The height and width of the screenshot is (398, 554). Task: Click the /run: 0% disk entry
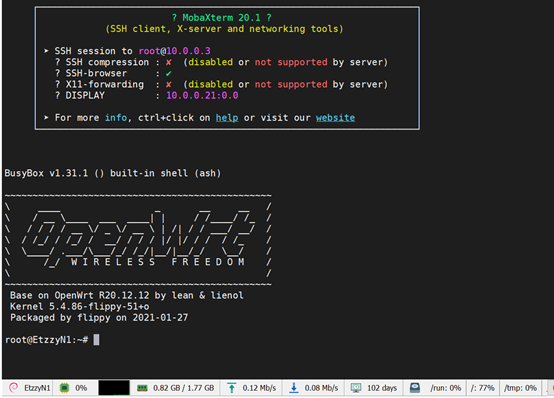click(446, 388)
